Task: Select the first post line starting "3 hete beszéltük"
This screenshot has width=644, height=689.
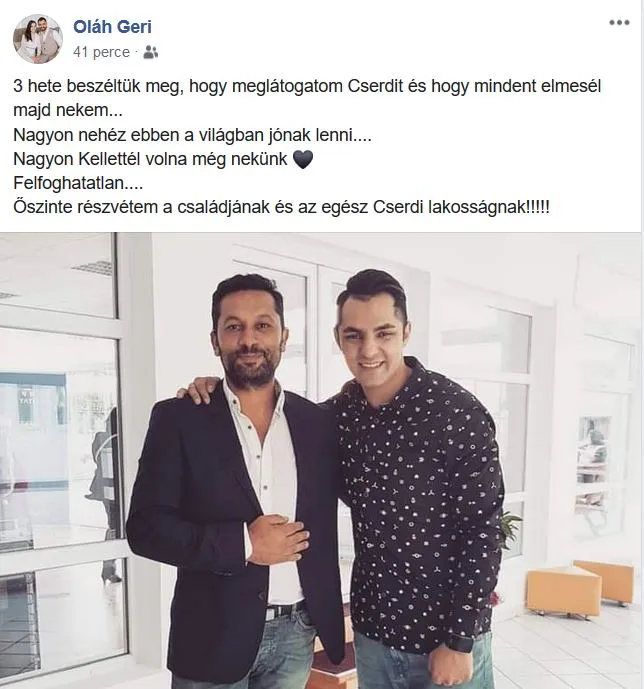Action: click(307, 86)
